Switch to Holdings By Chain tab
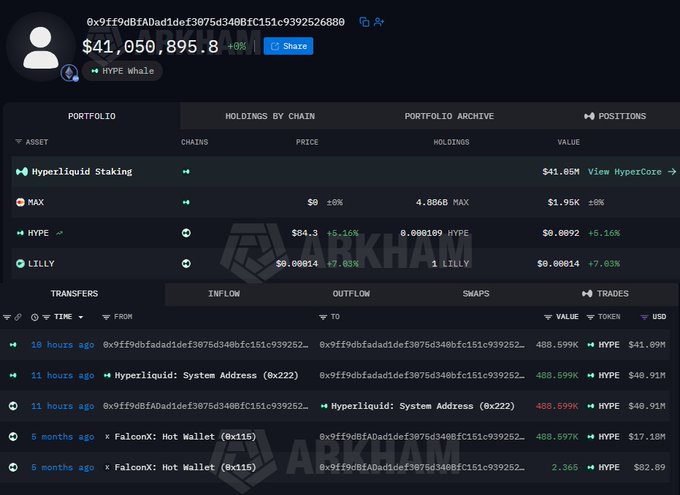Viewport: 680px width, 495px height. [270, 116]
